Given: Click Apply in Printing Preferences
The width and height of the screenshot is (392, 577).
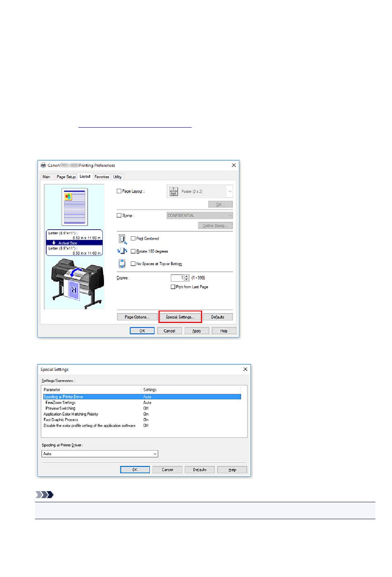Looking at the screenshot, I should 197,331.
